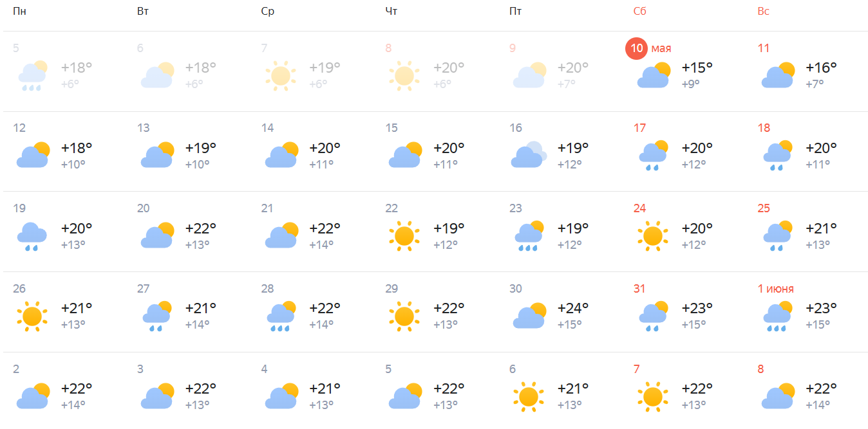The image size is (868, 429).
Task: Select date number 8 in red on last row
Action: [x=760, y=369]
